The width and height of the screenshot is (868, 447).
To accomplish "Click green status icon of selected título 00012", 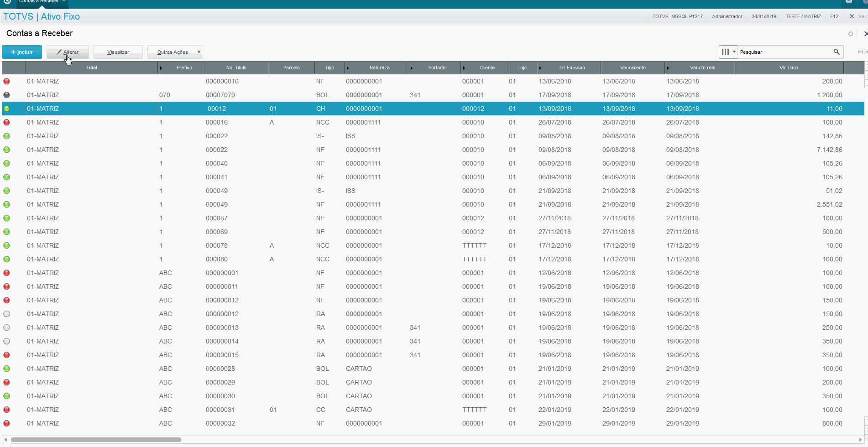I will 7,109.
